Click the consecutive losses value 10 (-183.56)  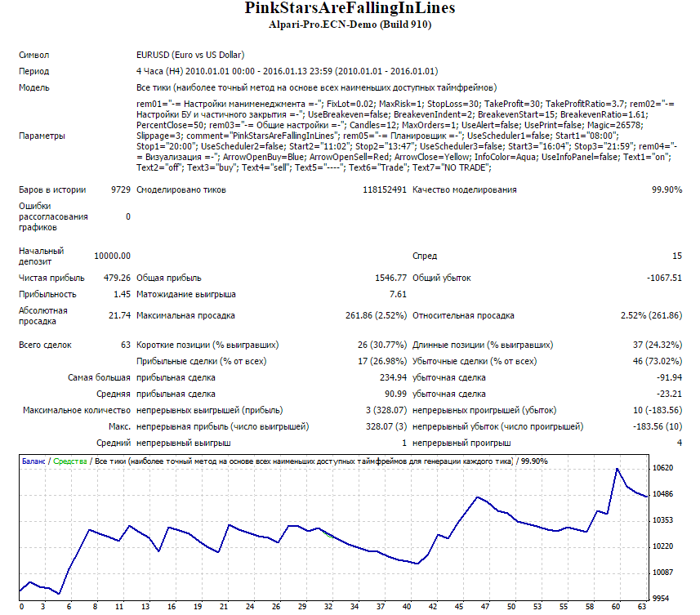(x=658, y=411)
